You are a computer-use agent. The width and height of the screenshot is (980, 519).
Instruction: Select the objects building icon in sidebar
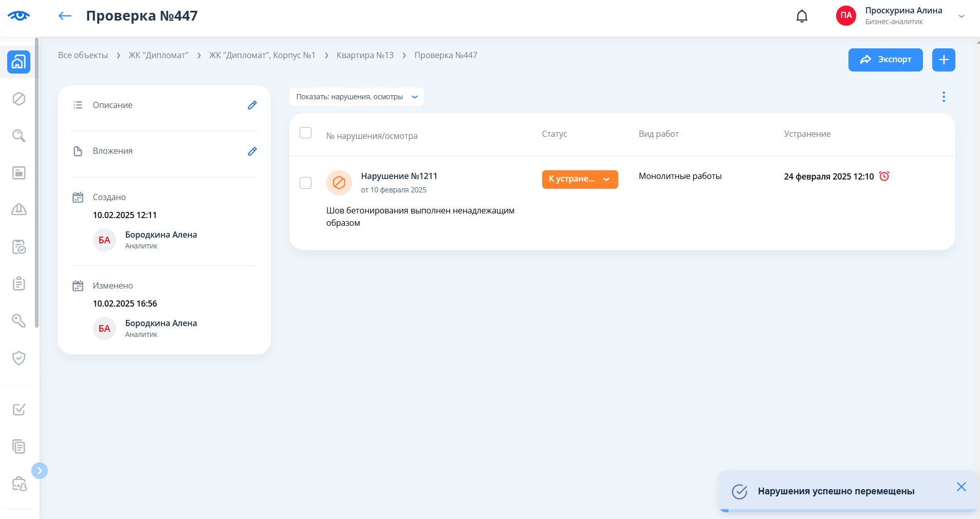[x=19, y=62]
